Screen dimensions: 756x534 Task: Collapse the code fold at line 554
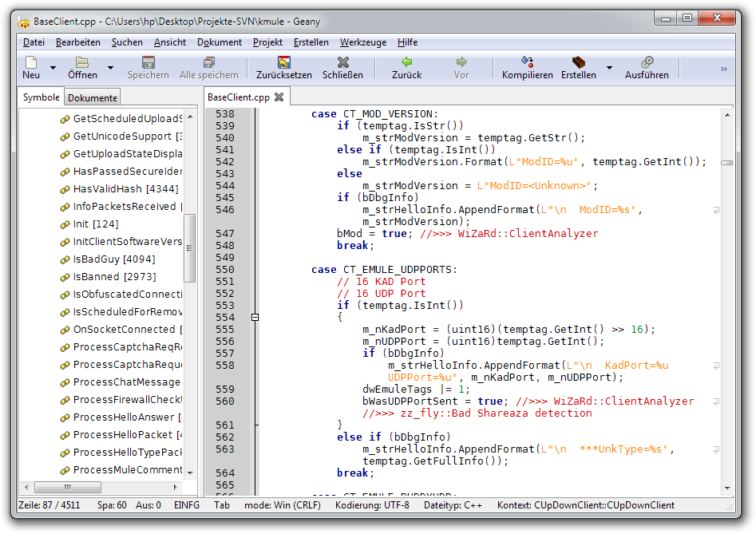pyautogui.click(x=255, y=318)
